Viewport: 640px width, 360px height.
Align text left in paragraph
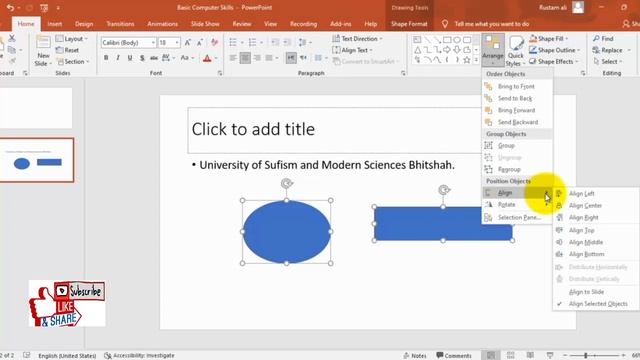click(x=233, y=58)
